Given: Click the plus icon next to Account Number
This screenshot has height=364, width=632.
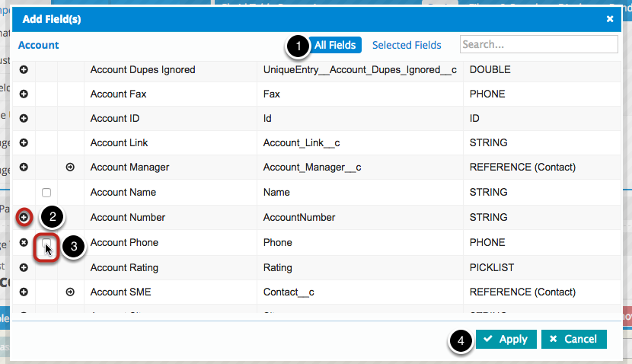Looking at the screenshot, I should [x=24, y=217].
